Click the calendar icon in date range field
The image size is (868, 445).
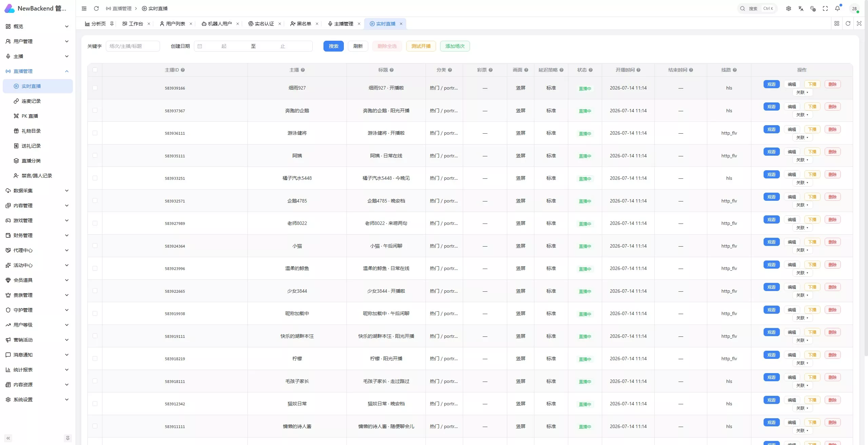[200, 46]
